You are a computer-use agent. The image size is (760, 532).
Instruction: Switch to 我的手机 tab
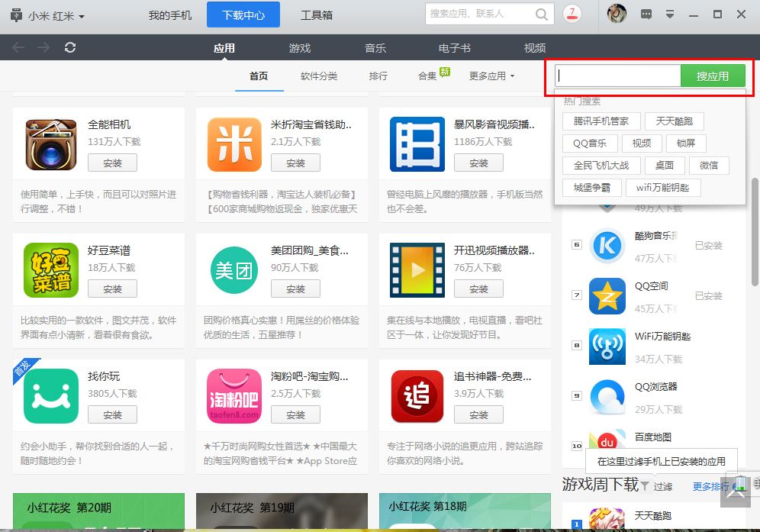point(170,15)
